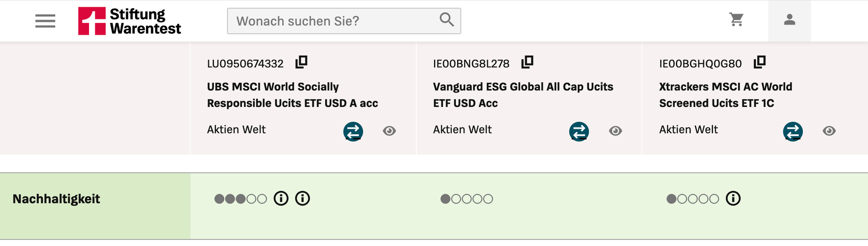The image size is (868, 246).
Task: Open the shopping cart
Action: [x=736, y=19]
